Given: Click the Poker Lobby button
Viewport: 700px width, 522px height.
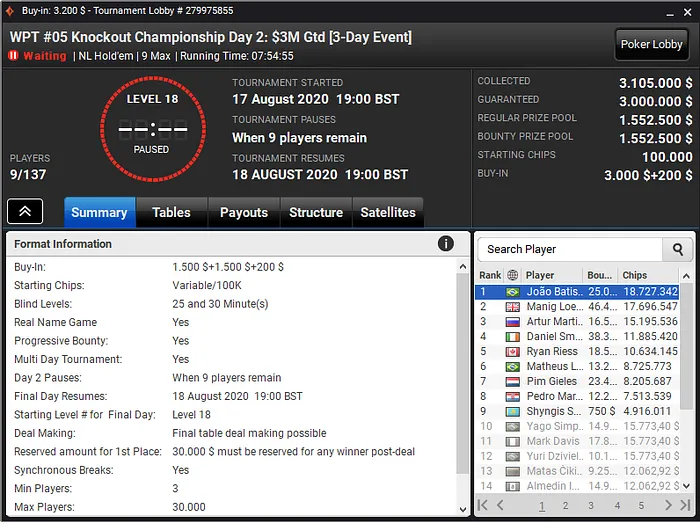Looking at the screenshot, I should pos(652,45).
